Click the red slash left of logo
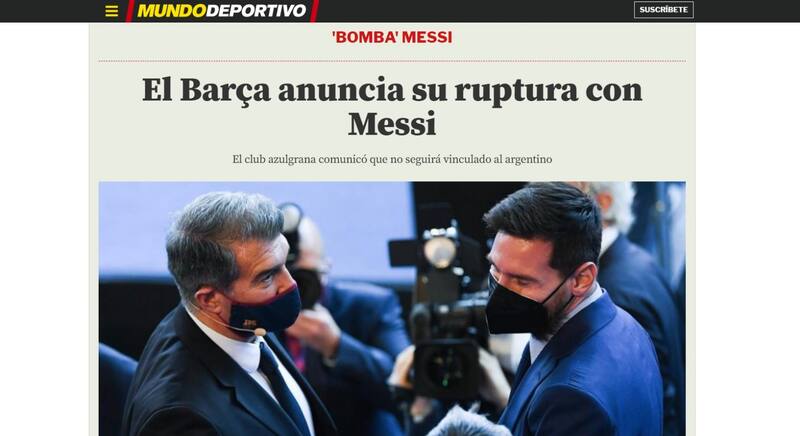This screenshot has height=436, width=800. [130, 11]
